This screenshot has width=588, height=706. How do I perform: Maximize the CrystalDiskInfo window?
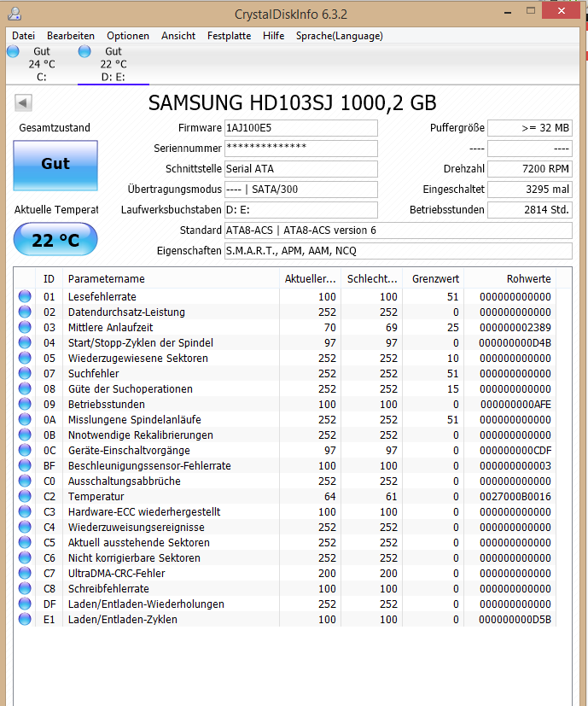tap(531, 11)
